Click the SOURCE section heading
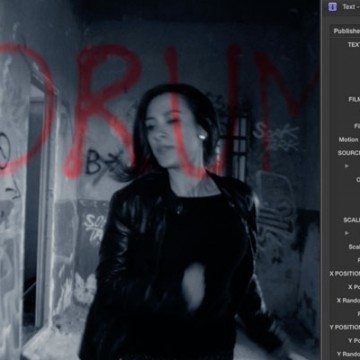Viewport: 360px width, 360px height. tap(349, 153)
